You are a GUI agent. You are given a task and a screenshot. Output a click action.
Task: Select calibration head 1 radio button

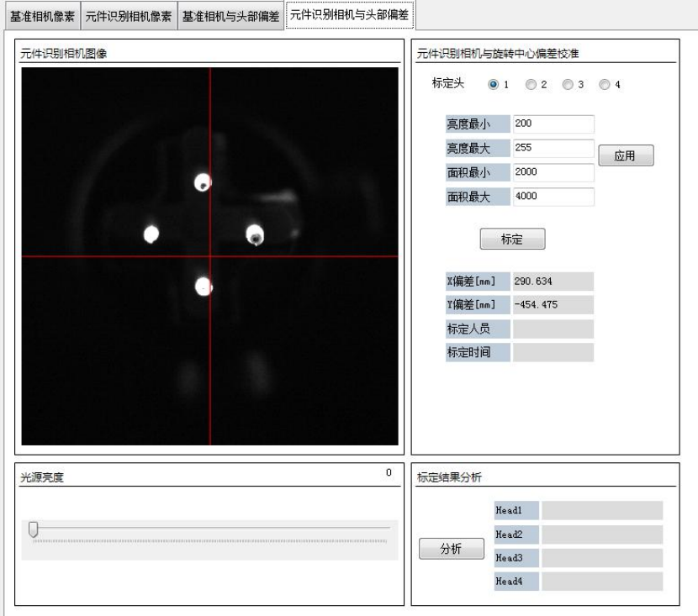[x=494, y=84]
